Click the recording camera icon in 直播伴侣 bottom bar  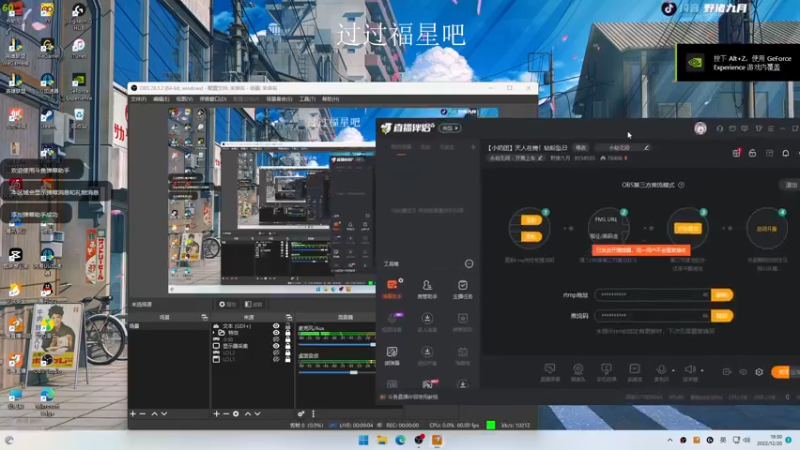[727, 372]
